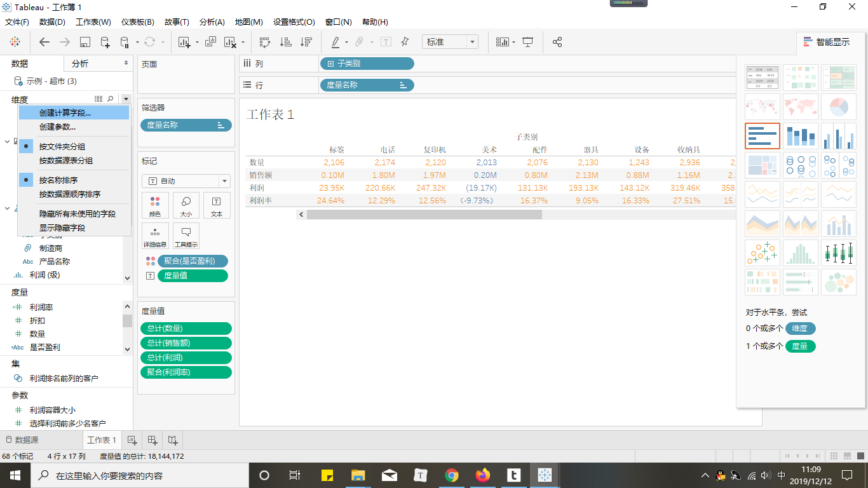Click the measures list scrollbar thumb
Screen dimensions: 868x488
128,320
